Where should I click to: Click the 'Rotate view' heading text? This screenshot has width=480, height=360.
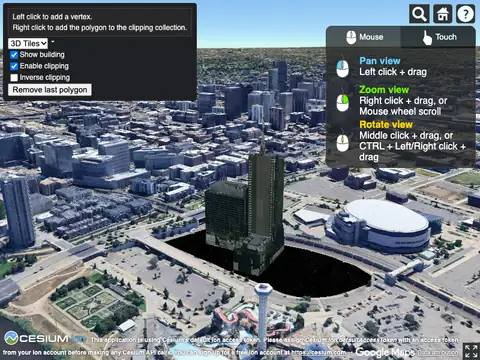(386, 124)
